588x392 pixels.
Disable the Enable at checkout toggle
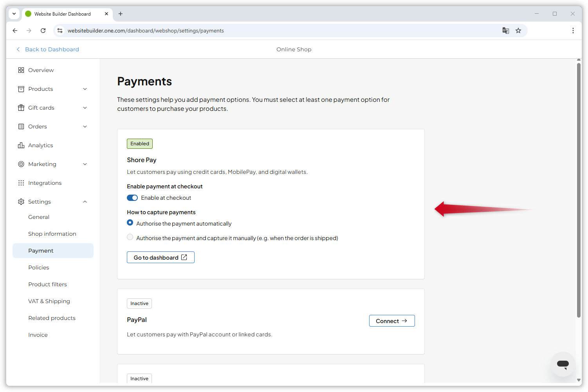pyautogui.click(x=132, y=197)
